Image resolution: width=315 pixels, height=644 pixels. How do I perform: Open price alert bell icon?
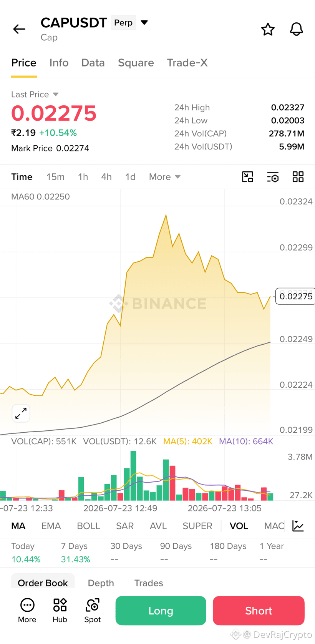[296, 29]
